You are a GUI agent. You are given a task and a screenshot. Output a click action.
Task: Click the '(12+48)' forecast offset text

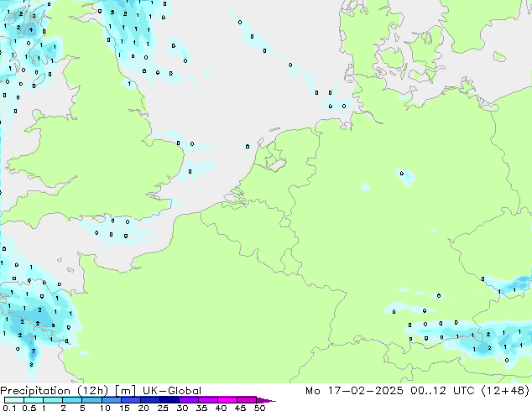tap(505, 391)
